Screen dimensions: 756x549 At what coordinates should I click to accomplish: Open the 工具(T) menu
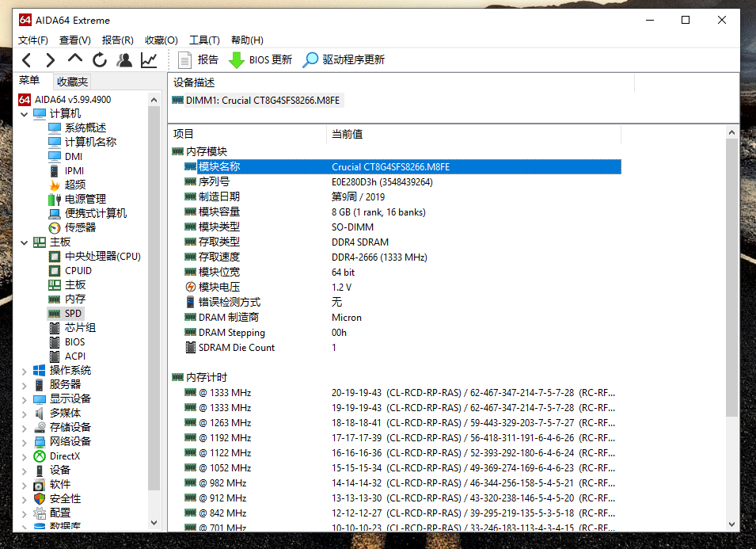pyautogui.click(x=204, y=40)
